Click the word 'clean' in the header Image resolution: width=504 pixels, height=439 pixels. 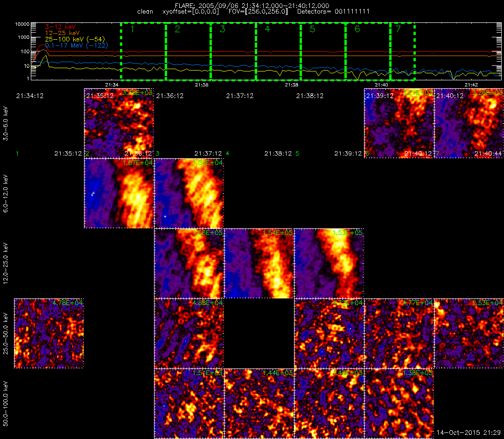(145, 12)
